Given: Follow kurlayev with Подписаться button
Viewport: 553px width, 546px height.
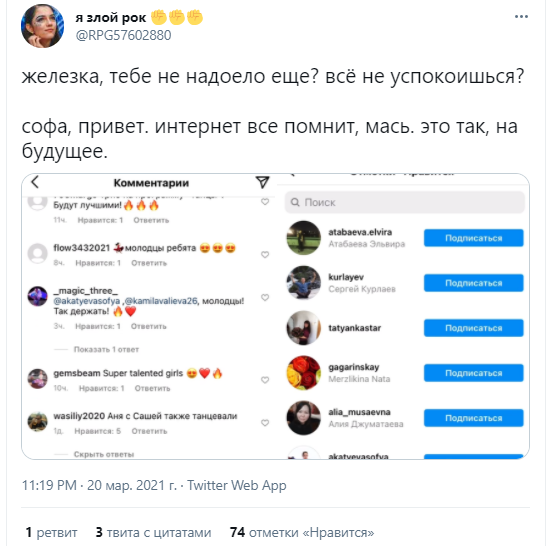Looking at the screenshot, I should [473, 283].
